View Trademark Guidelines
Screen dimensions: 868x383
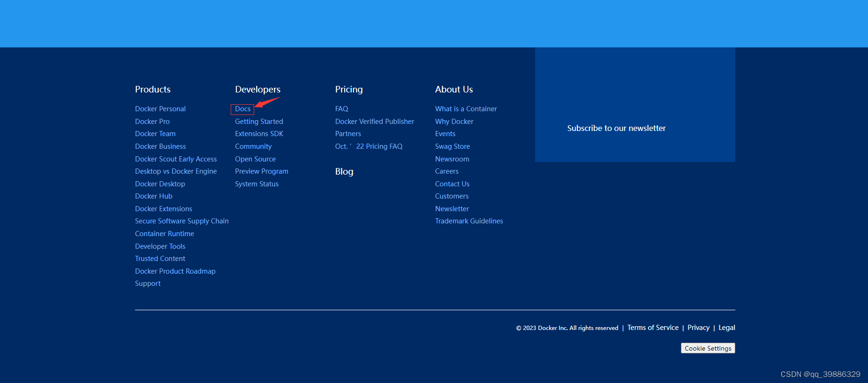point(469,221)
